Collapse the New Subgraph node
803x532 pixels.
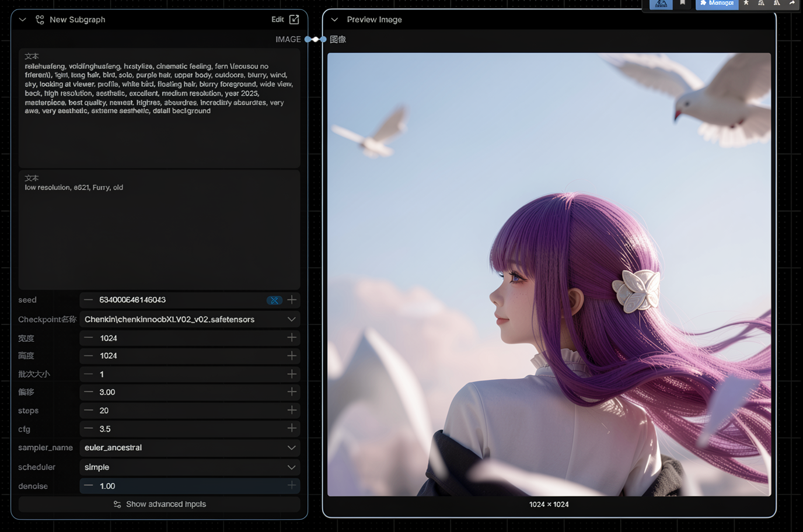[x=23, y=20]
